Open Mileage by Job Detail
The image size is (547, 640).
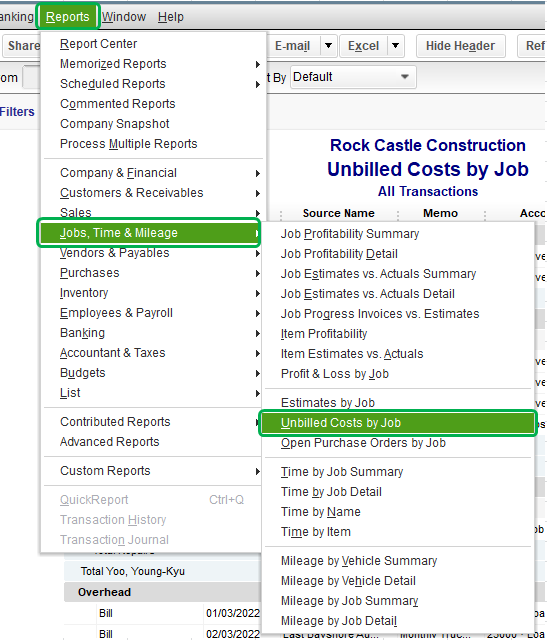(398, 621)
